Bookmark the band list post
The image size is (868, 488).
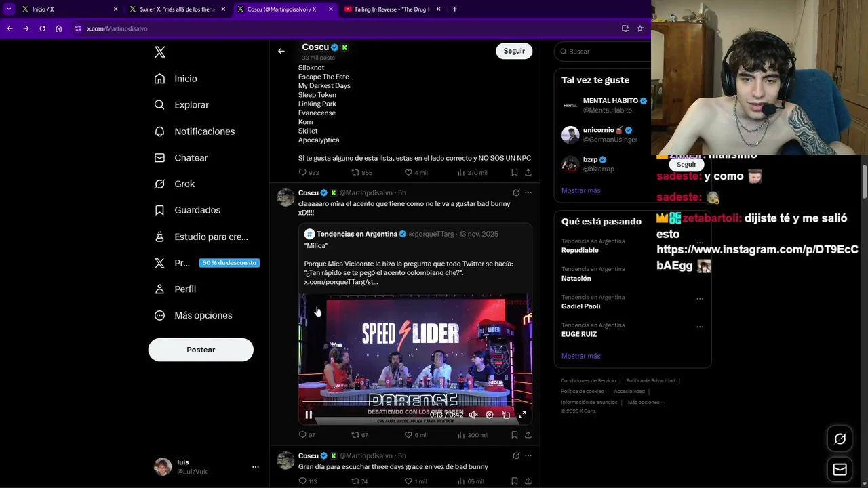click(515, 173)
